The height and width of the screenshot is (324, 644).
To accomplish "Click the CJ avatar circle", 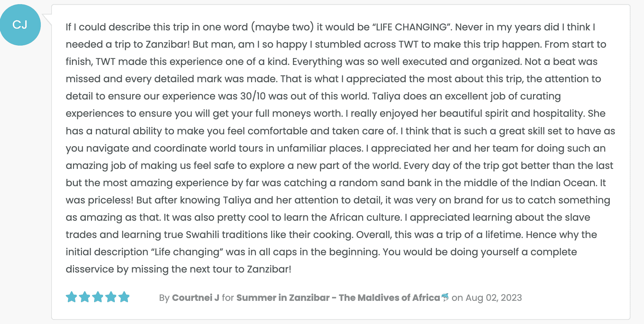I will click(x=20, y=25).
